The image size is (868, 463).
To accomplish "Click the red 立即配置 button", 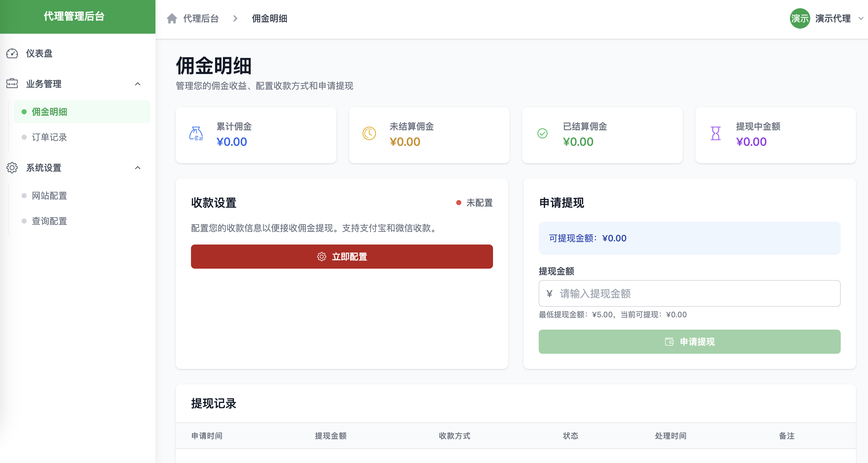I will tap(342, 257).
